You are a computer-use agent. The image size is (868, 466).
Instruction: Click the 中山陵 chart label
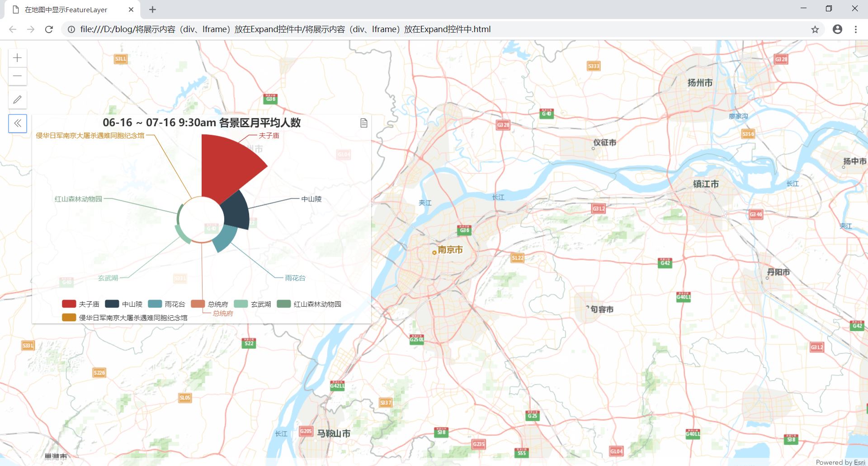pyautogui.click(x=311, y=199)
